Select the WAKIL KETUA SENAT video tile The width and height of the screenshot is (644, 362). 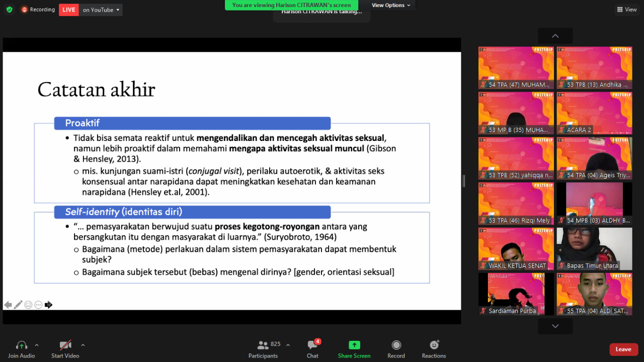516,249
